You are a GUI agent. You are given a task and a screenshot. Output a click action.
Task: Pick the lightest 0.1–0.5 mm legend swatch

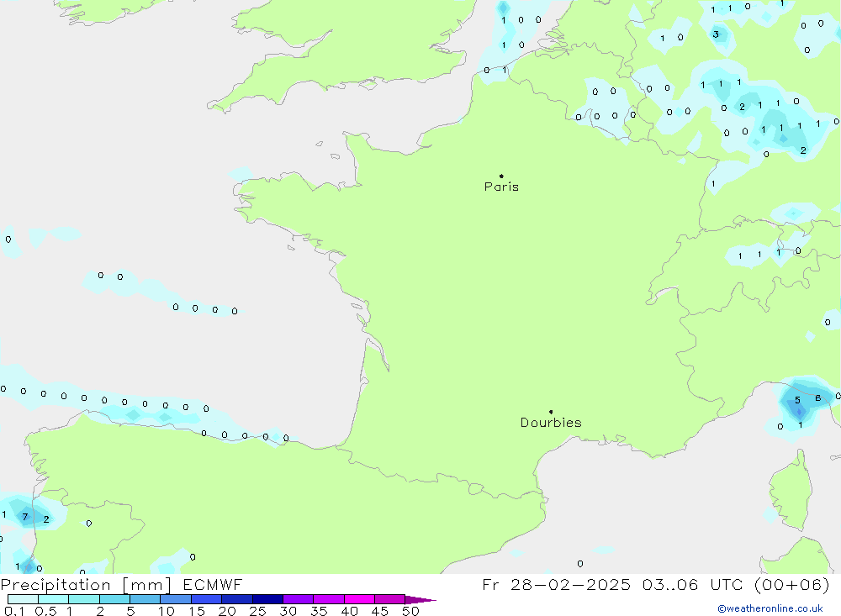click(23, 599)
